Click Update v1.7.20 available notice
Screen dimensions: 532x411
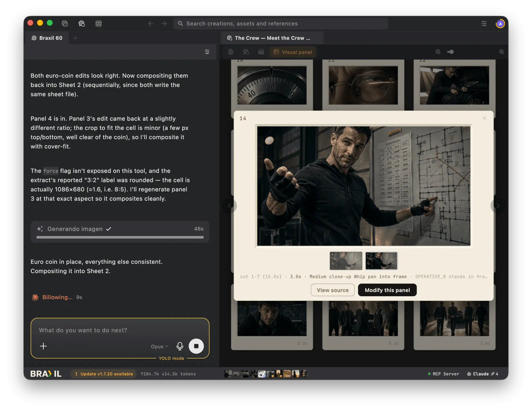[x=103, y=374]
